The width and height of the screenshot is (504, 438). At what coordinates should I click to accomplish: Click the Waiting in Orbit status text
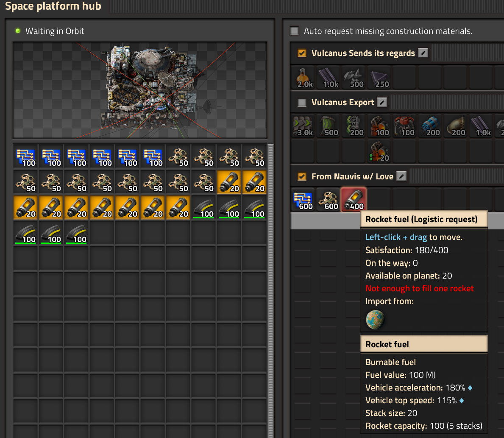click(x=55, y=31)
